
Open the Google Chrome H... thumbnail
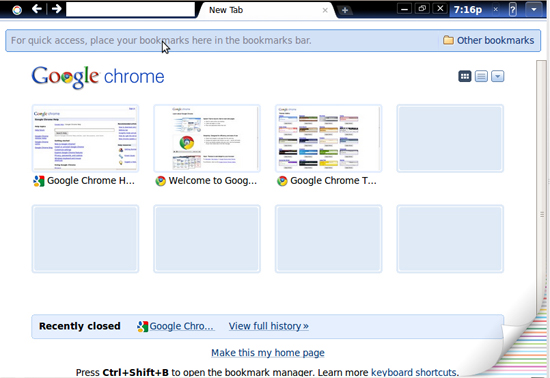(85, 138)
